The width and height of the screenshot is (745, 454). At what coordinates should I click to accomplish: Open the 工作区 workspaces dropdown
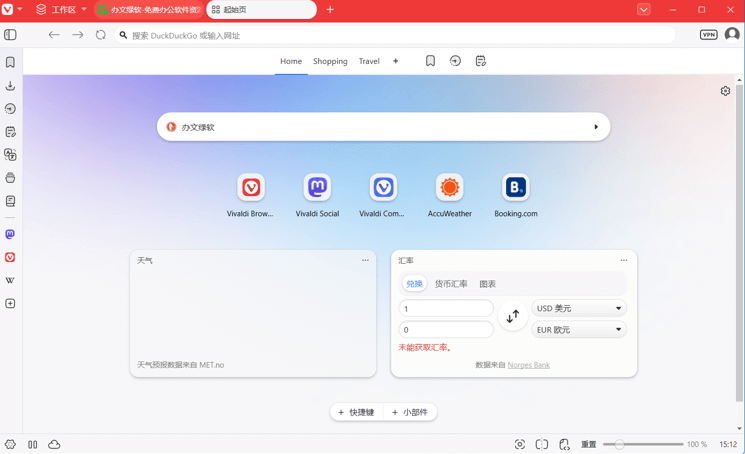[61, 10]
